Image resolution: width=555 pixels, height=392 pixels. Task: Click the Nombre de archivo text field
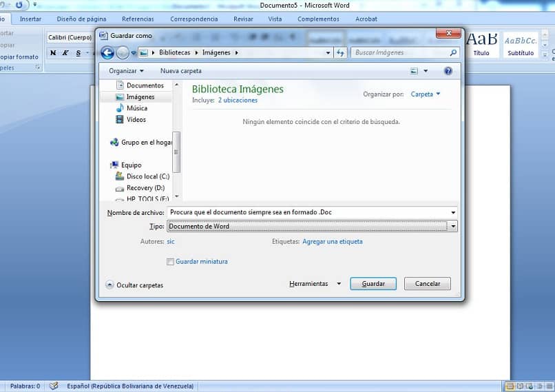pyautogui.click(x=308, y=212)
